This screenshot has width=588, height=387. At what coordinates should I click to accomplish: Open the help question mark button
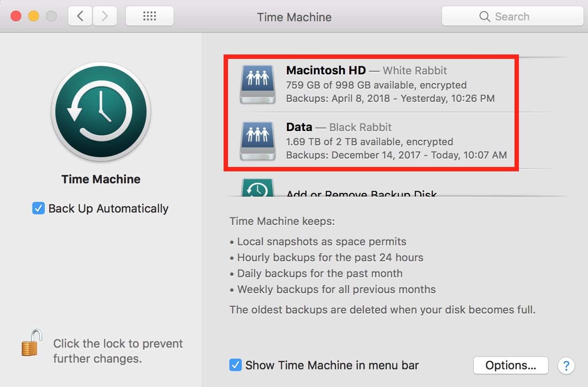click(x=566, y=366)
